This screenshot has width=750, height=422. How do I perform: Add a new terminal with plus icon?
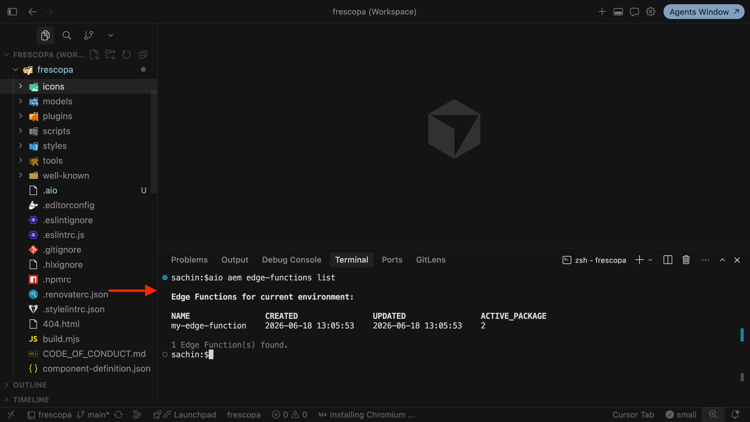point(639,260)
